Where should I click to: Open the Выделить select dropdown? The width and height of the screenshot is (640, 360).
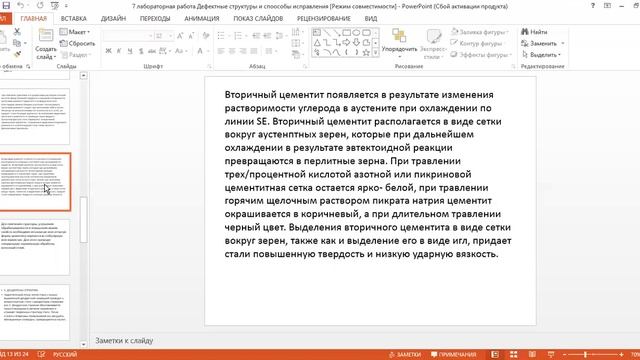click(542, 54)
